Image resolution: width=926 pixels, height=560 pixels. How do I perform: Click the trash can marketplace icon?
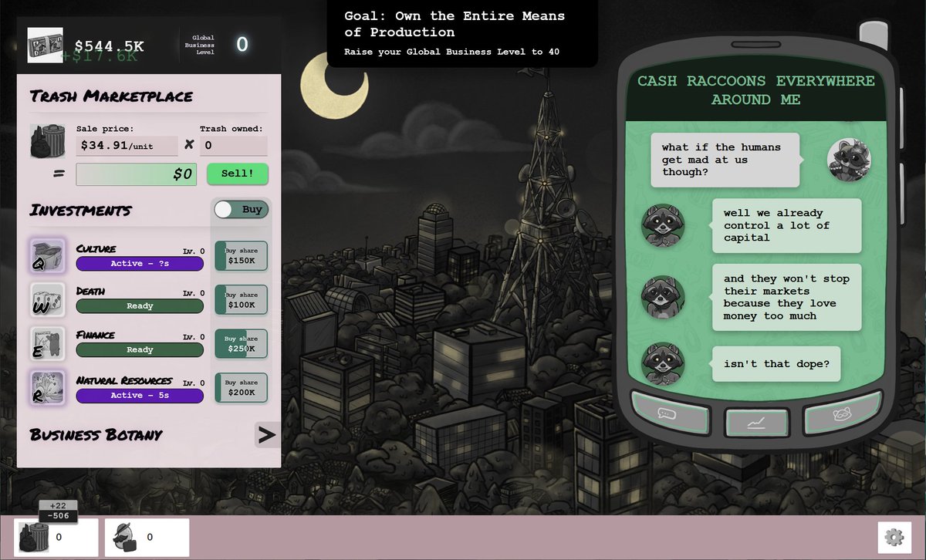(48, 141)
